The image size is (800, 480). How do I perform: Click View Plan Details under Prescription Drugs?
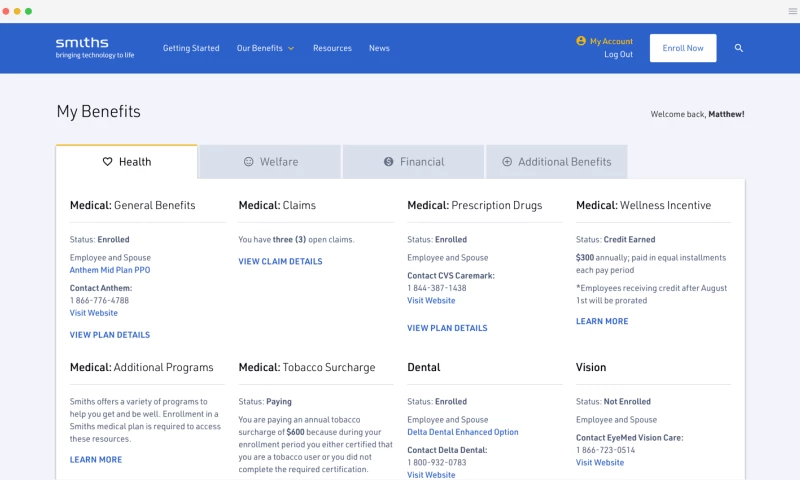tap(447, 328)
